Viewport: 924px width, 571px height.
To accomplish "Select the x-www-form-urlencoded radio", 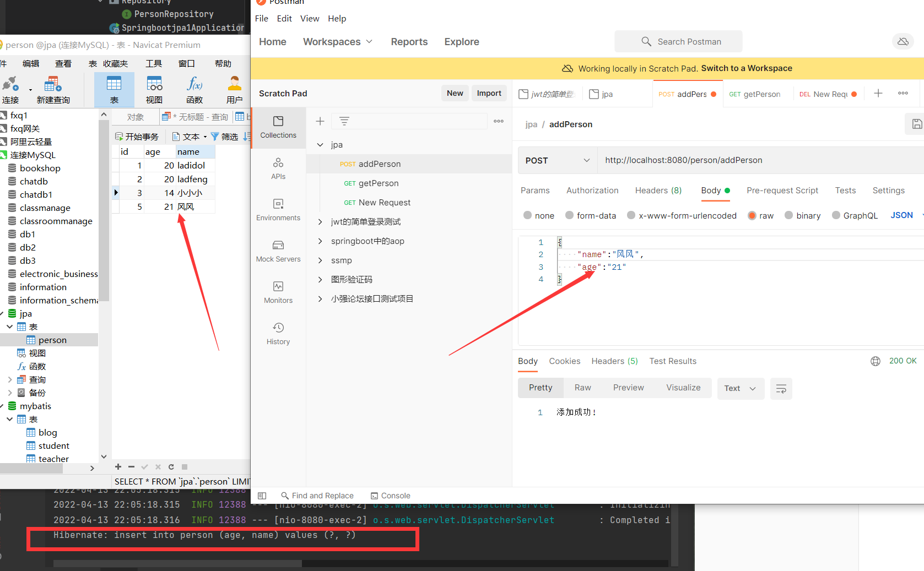I will click(x=631, y=215).
